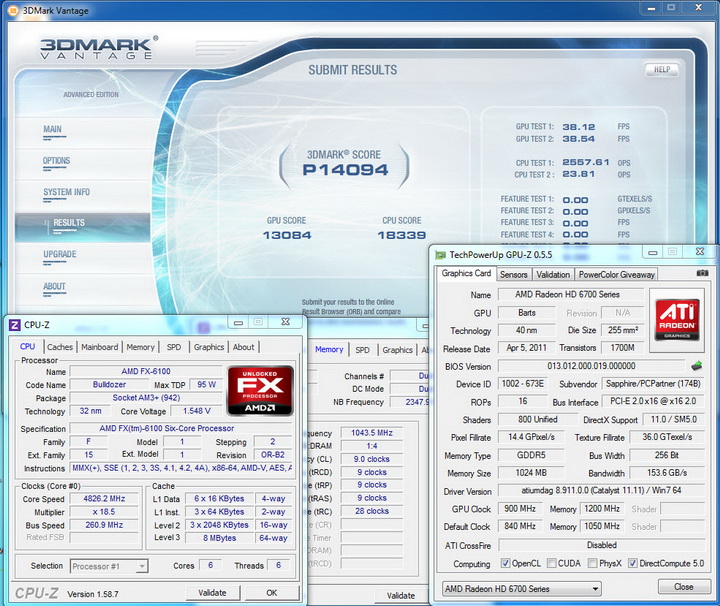This screenshot has height=606, width=720.
Task: Click the 3DMark score P14094
Action: (345, 170)
